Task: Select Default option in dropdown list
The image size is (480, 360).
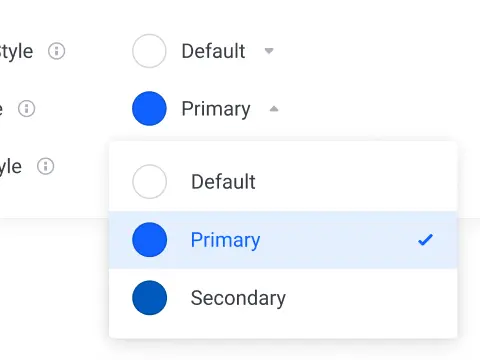Action: pyautogui.click(x=283, y=182)
